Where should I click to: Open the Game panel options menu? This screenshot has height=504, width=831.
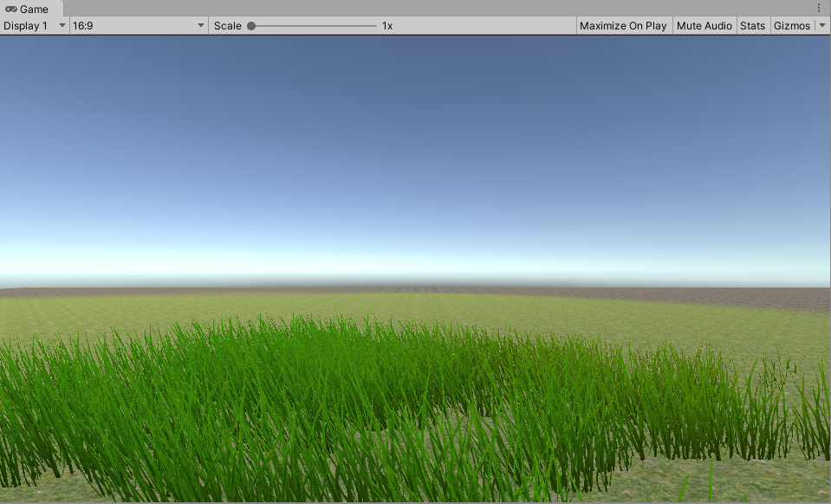819,8
